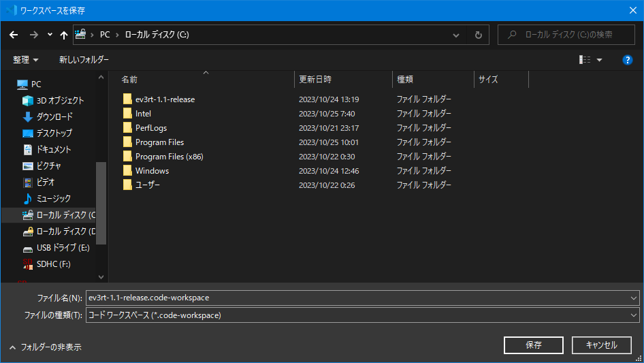The image size is (644, 363).
Task: Open ビデオ in navigation pane
Action: tap(45, 182)
